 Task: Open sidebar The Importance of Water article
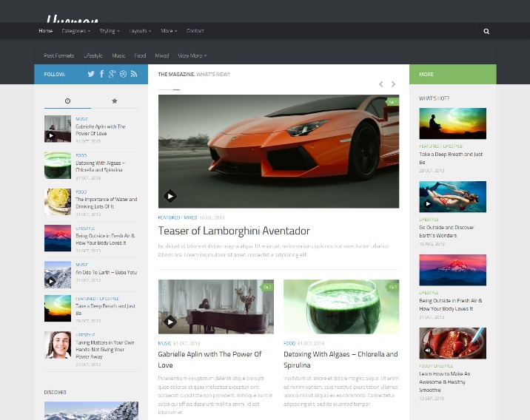coord(107,203)
